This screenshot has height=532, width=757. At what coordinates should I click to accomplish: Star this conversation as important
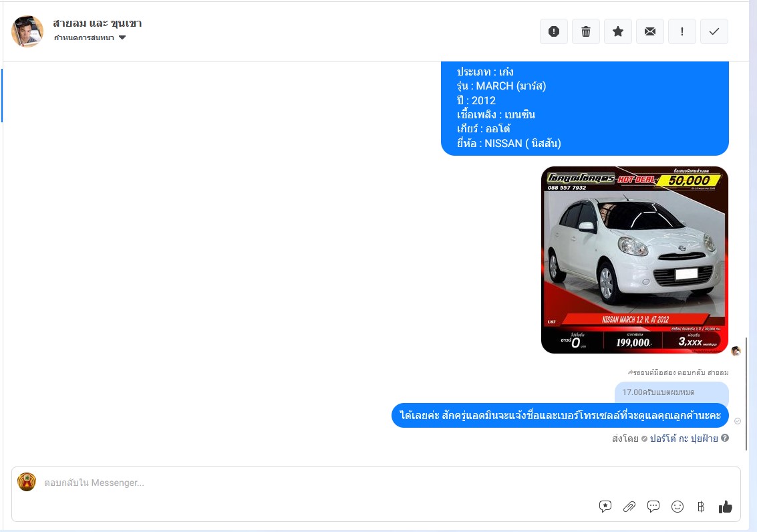pos(618,31)
